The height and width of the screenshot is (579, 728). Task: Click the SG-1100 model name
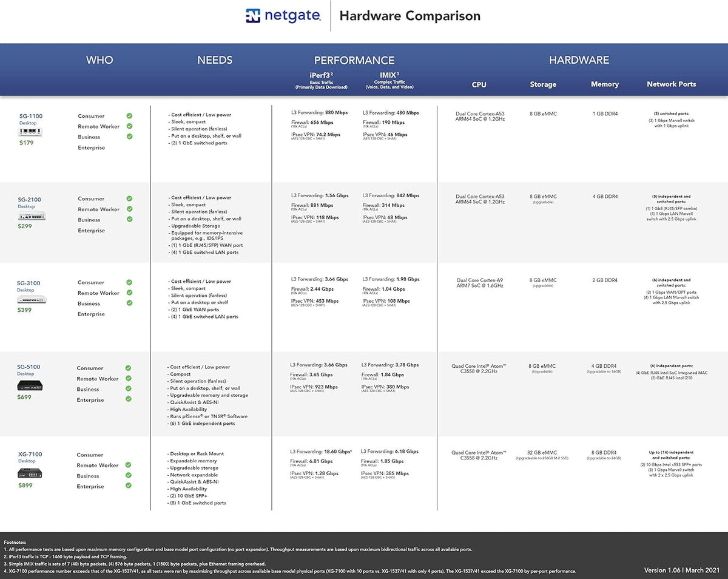coord(30,116)
